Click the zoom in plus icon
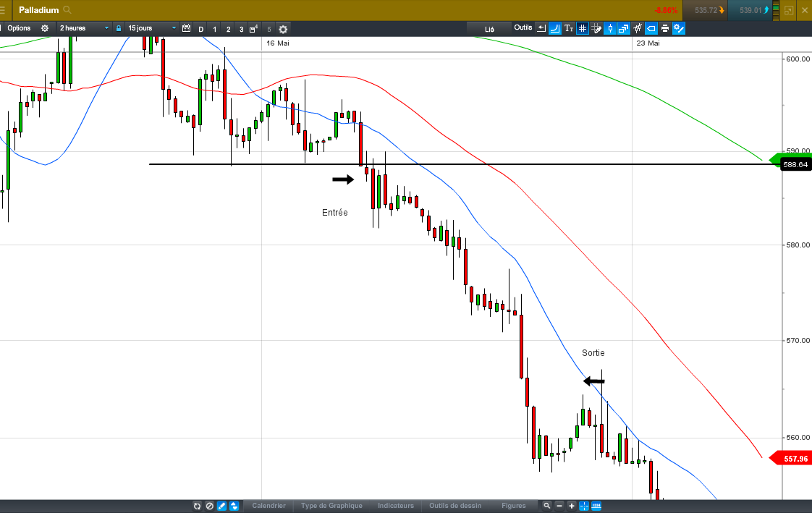 pyautogui.click(x=572, y=506)
